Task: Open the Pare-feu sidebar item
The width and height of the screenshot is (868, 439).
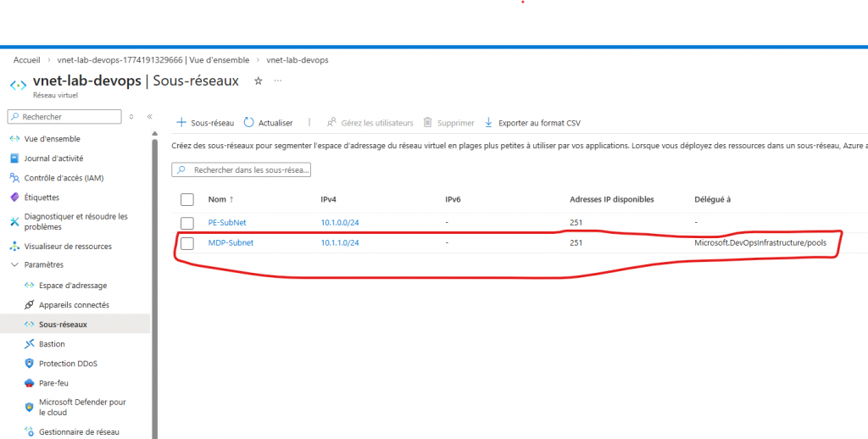Action: pyautogui.click(x=53, y=383)
